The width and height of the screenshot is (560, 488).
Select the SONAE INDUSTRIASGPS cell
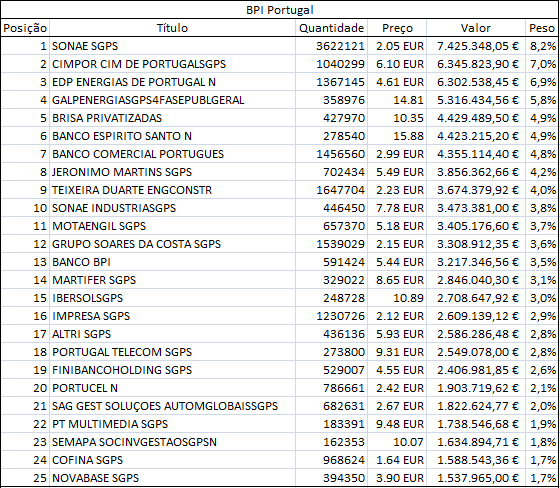172,208
